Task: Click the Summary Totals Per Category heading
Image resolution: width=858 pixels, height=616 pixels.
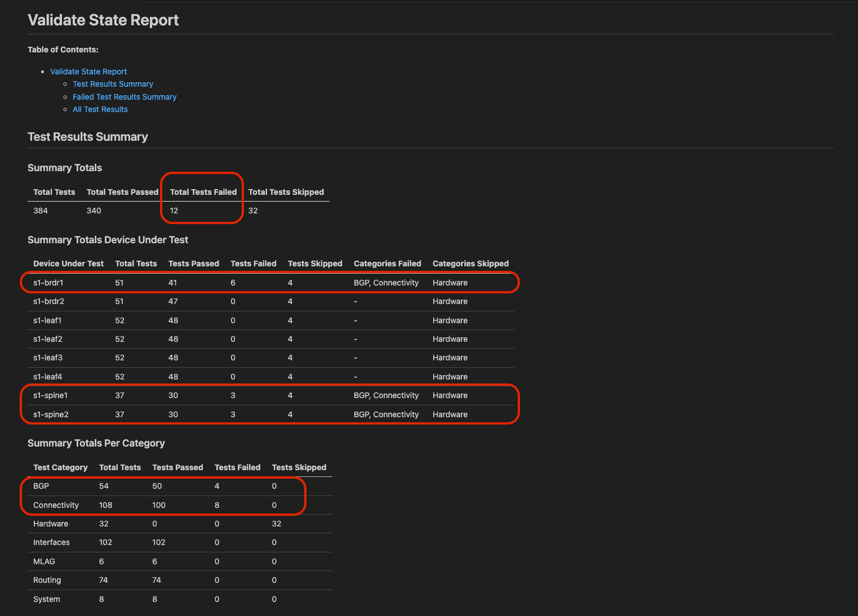Action: point(96,443)
